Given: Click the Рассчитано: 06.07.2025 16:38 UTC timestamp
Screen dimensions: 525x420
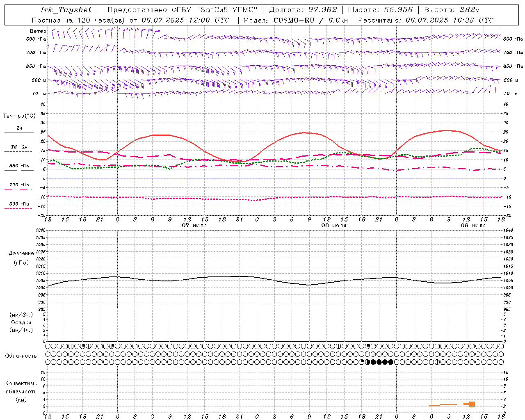Looking at the screenshot, I should [x=426, y=20].
